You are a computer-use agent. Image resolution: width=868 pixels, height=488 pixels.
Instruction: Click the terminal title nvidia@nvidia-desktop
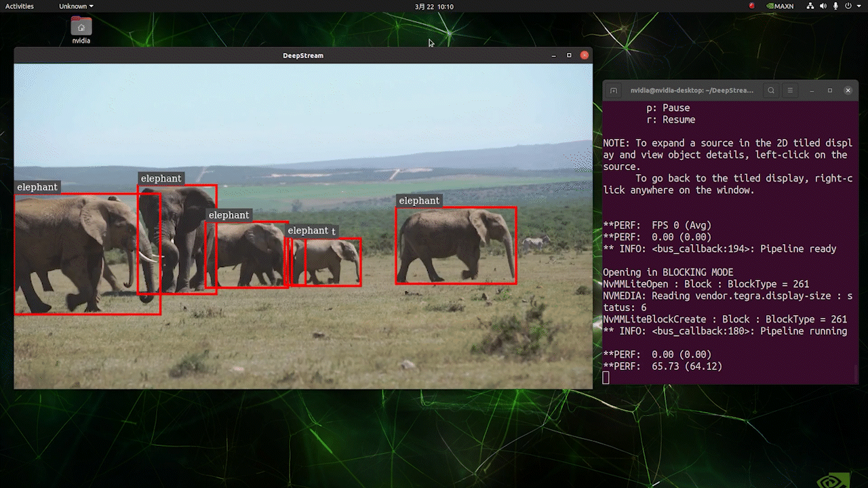click(x=692, y=90)
